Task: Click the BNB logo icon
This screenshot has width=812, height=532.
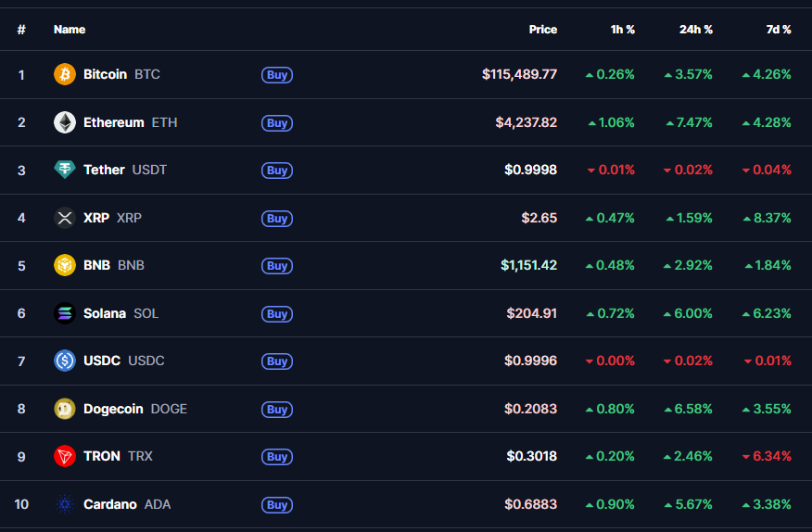Action: click(65, 266)
